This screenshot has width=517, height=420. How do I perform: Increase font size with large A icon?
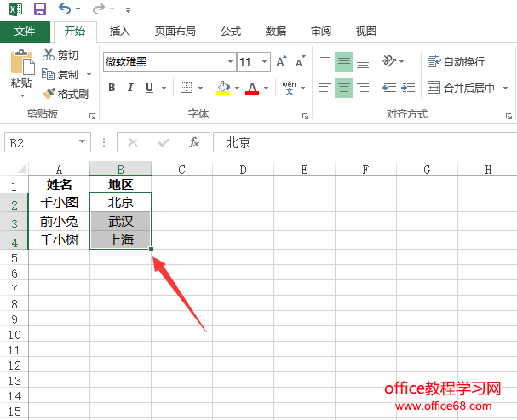click(x=281, y=61)
